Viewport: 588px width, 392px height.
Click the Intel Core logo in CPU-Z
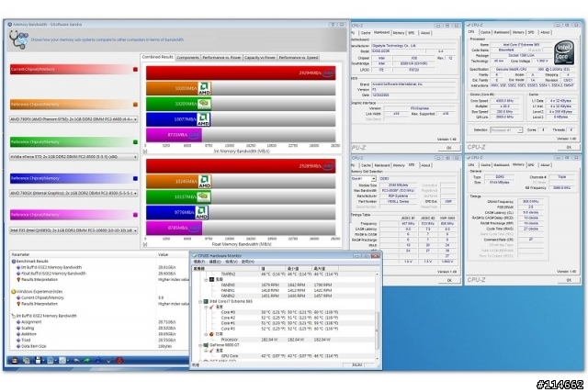pos(565,52)
